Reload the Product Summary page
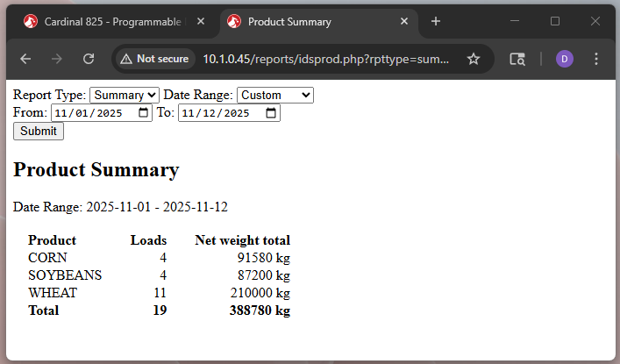The image size is (620, 364). coord(89,59)
